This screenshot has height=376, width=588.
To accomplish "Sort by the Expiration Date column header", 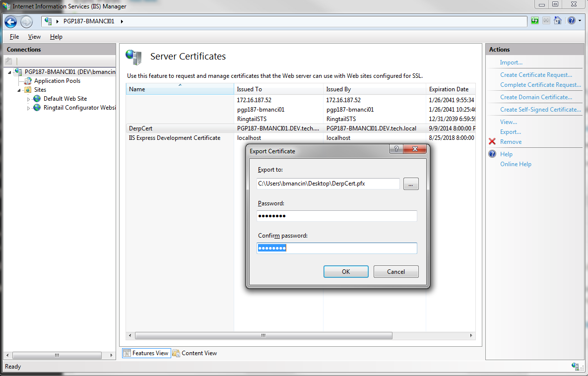I will pos(451,89).
